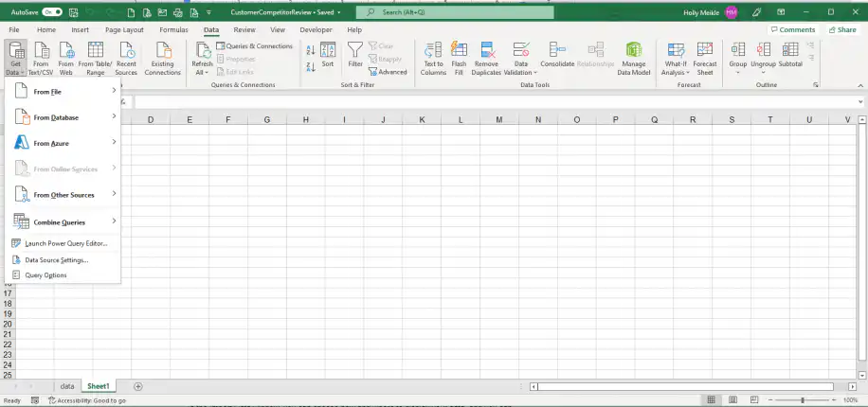Expand the From Database submenu

click(x=63, y=117)
